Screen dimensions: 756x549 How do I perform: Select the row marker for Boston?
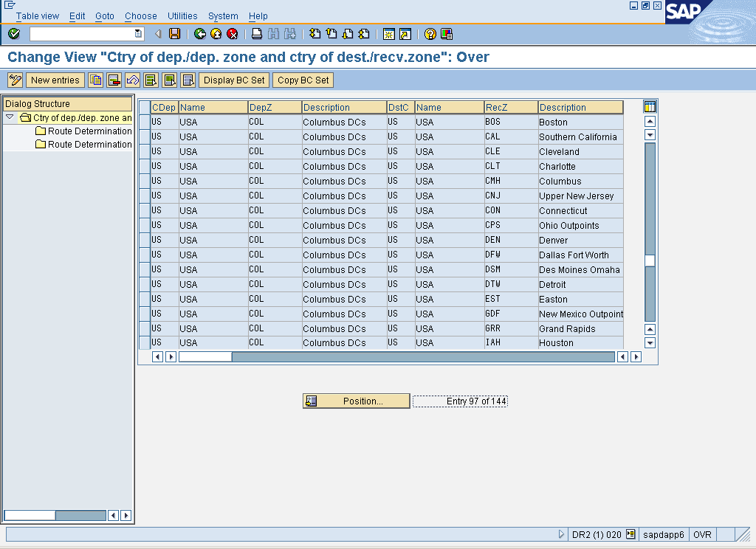145,122
